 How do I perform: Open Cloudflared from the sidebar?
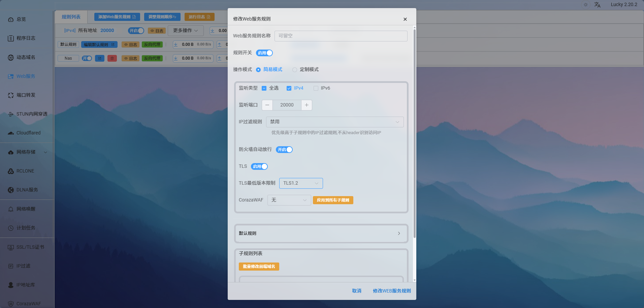pos(28,133)
